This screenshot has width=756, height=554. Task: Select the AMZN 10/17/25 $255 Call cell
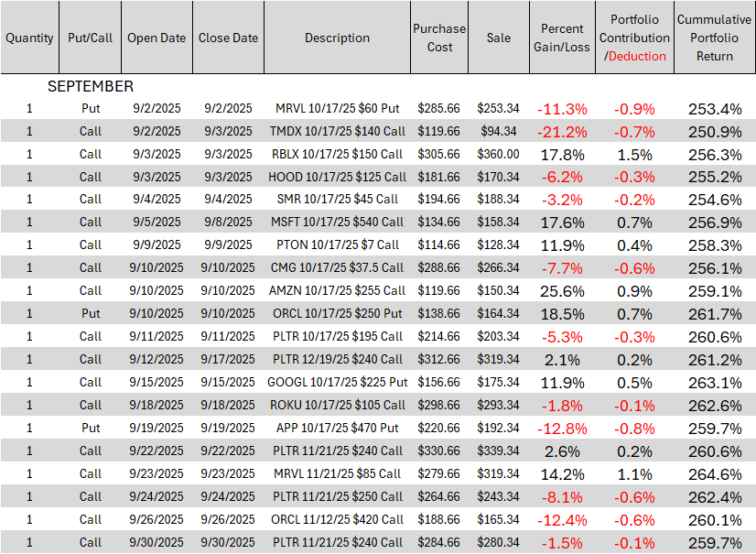coord(338,290)
